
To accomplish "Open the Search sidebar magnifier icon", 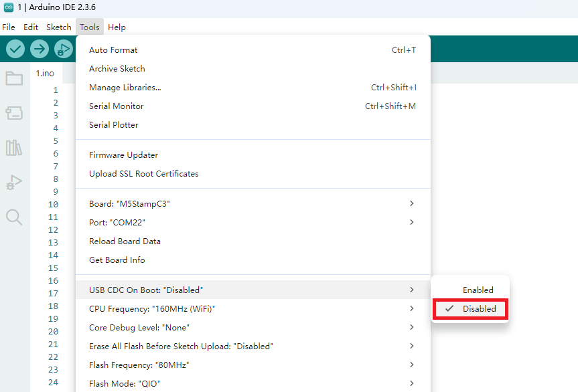I will (14, 217).
